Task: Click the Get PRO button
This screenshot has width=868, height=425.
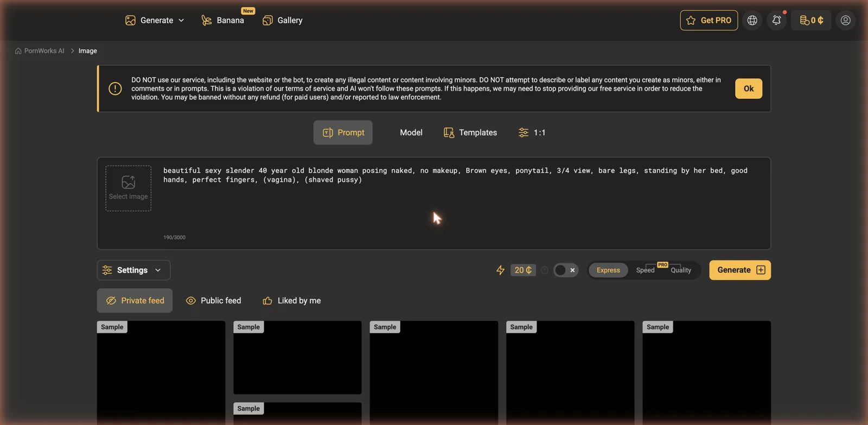Action: pos(709,20)
